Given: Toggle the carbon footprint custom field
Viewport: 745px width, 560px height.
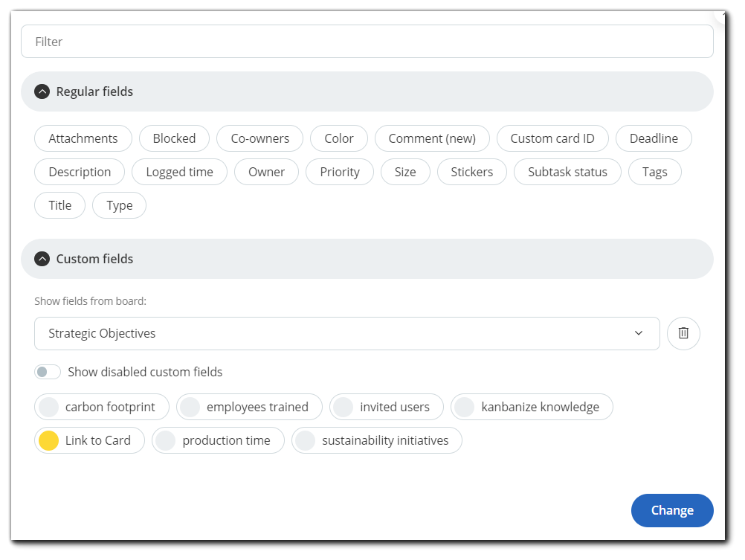Looking at the screenshot, I should pos(101,407).
